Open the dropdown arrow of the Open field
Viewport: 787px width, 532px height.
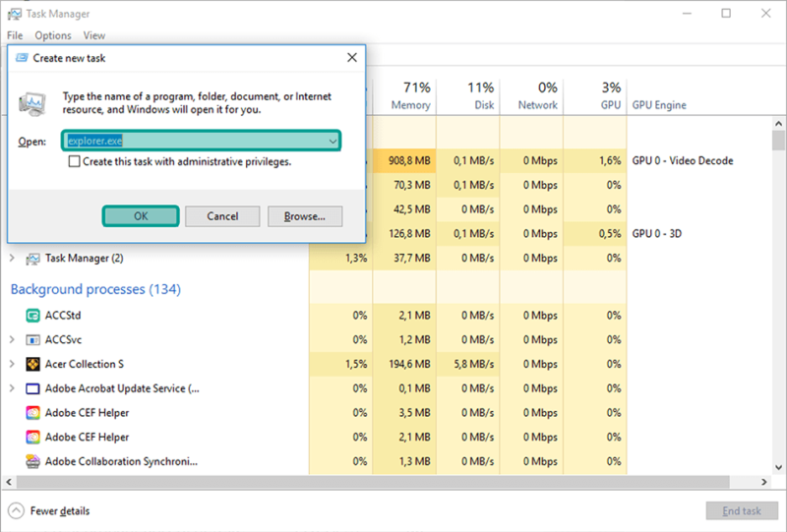pos(333,141)
